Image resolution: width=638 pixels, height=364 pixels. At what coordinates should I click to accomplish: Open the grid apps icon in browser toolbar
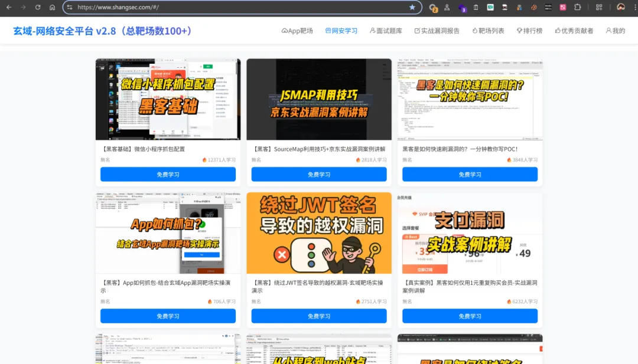click(599, 7)
